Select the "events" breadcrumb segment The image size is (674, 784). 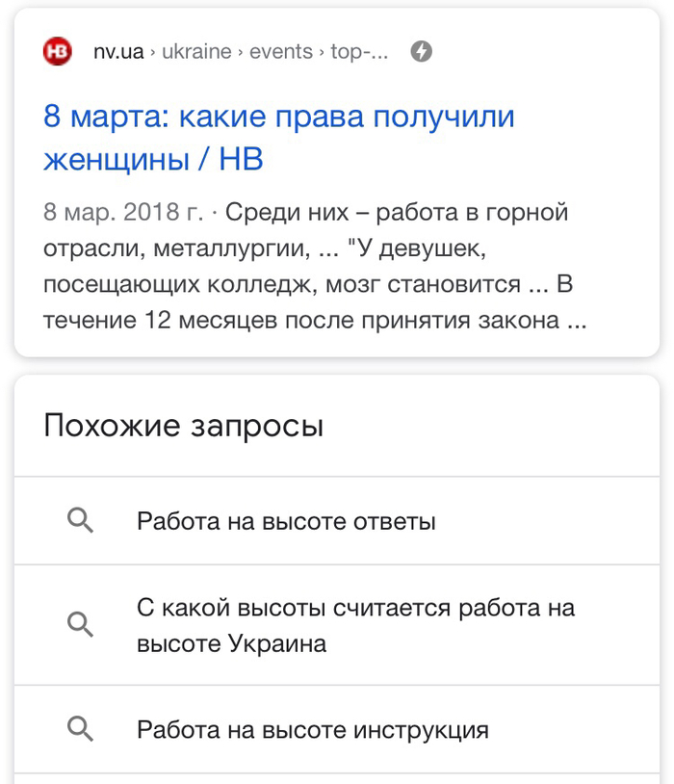coord(281,51)
